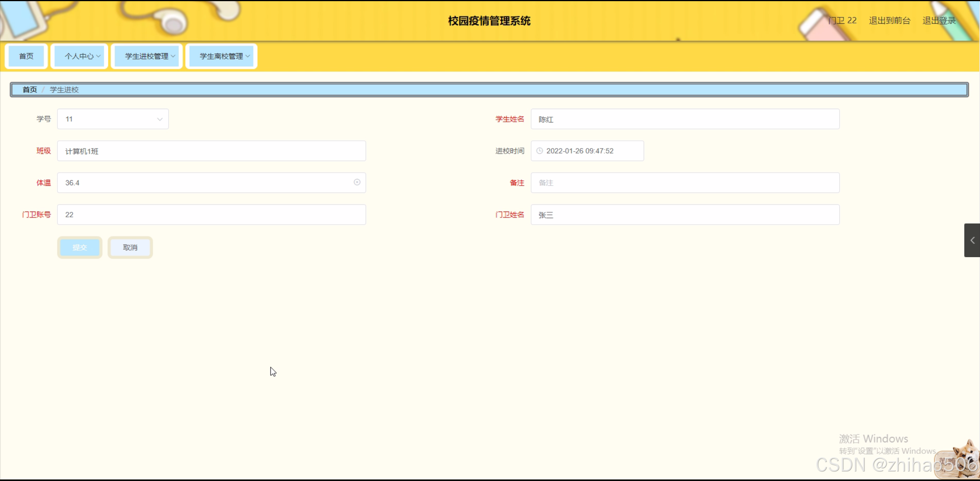The image size is (980, 481).
Task: Go to the 首页 navigation tab
Action: click(x=26, y=56)
